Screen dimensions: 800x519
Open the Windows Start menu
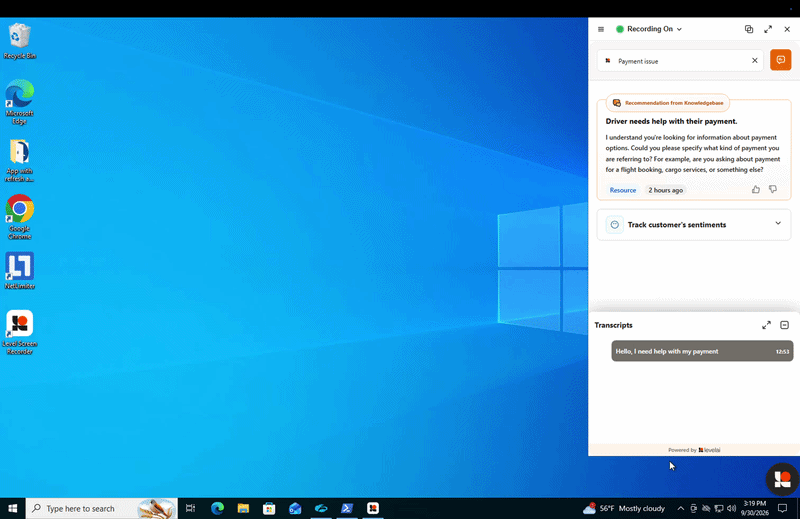pyautogui.click(x=13, y=508)
